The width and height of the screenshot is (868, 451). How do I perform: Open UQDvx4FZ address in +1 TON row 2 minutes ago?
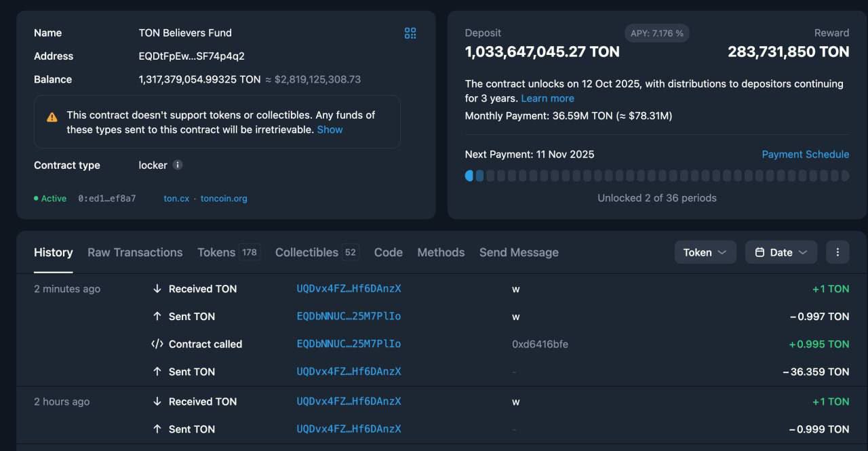349,289
